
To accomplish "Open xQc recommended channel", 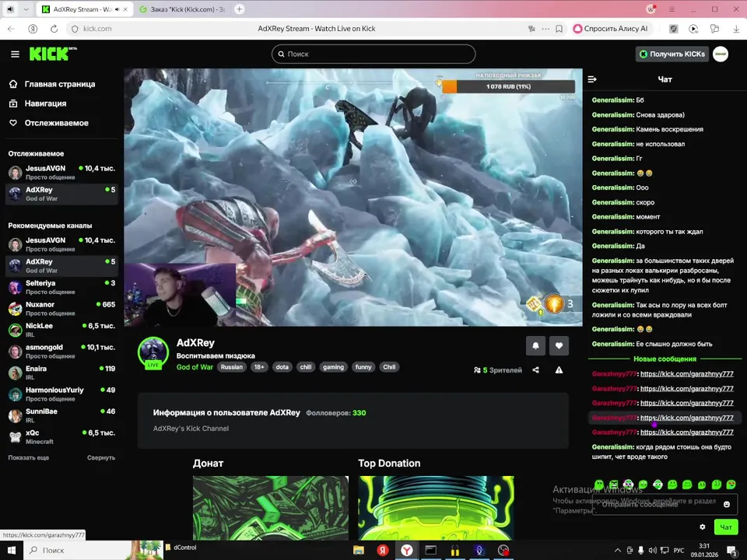I will (62, 437).
